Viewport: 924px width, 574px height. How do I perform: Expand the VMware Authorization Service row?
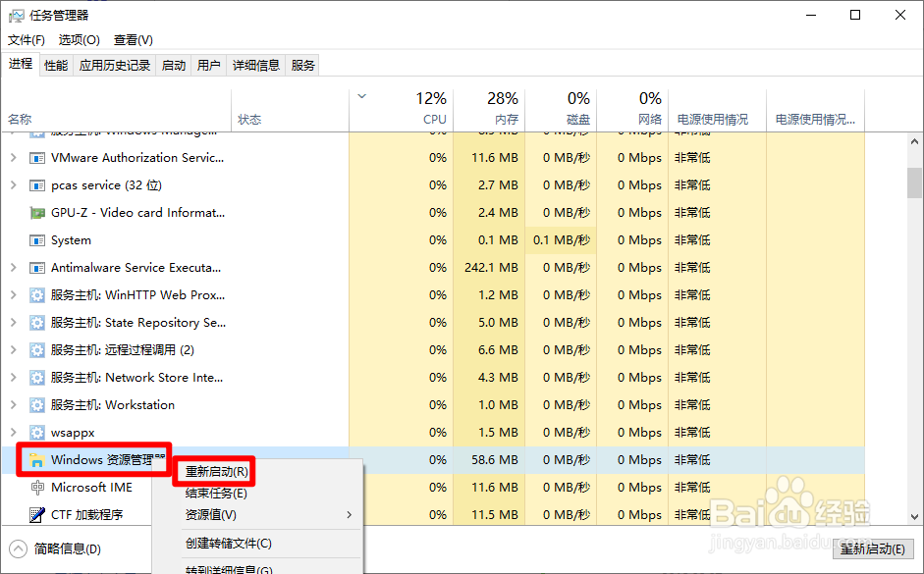(x=14, y=158)
